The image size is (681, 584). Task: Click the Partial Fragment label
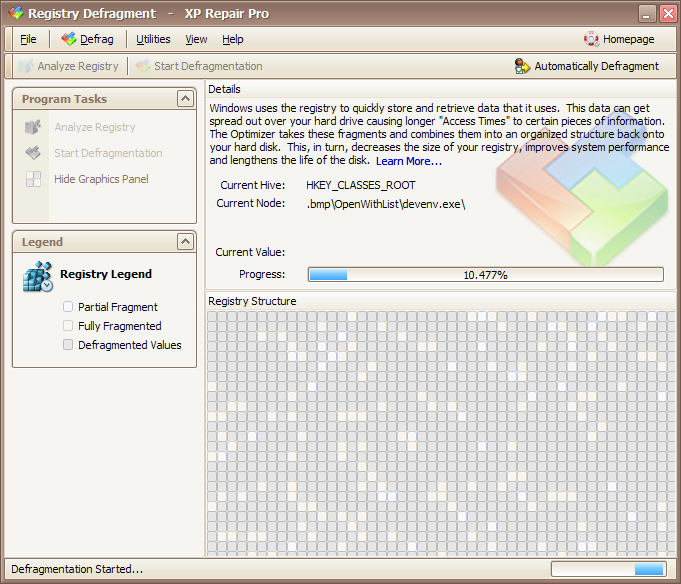118,307
